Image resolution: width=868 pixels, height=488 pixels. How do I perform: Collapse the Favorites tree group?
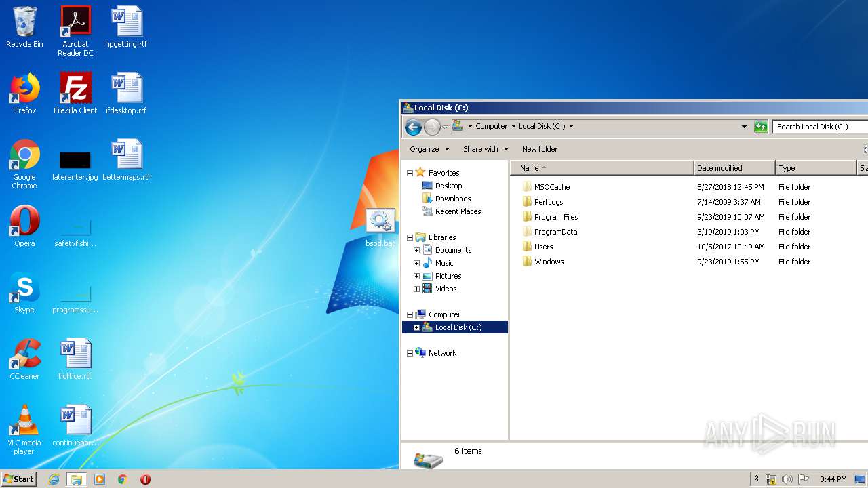(x=410, y=173)
